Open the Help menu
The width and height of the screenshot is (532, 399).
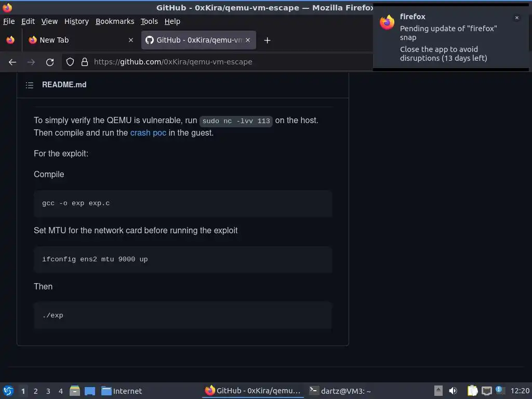172,21
